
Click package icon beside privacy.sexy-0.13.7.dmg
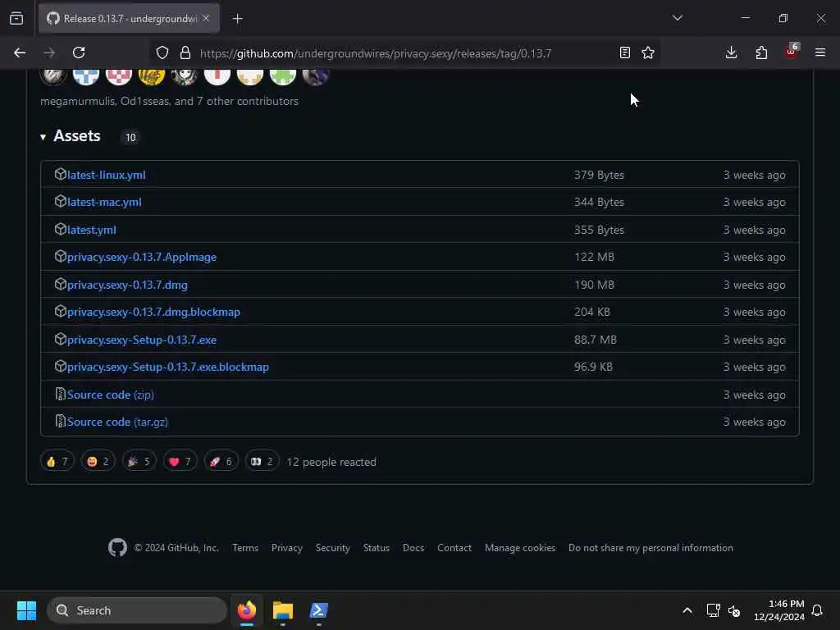click(60, 284)
